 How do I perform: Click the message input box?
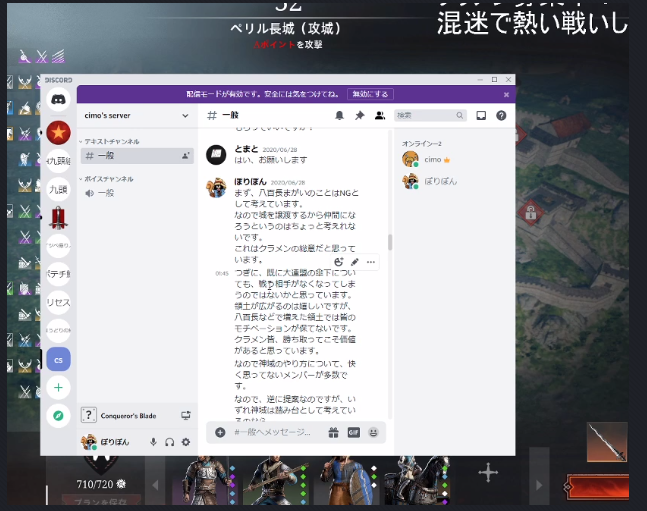[272, 432]
